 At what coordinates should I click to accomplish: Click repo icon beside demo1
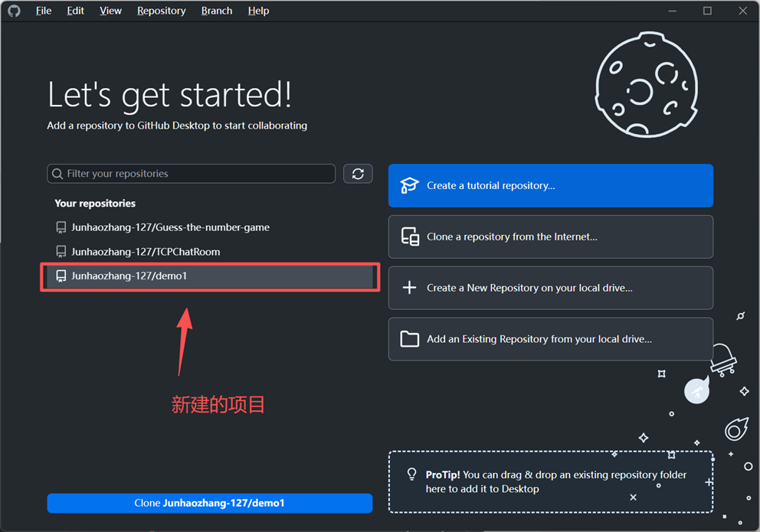[x=61, y=276]
